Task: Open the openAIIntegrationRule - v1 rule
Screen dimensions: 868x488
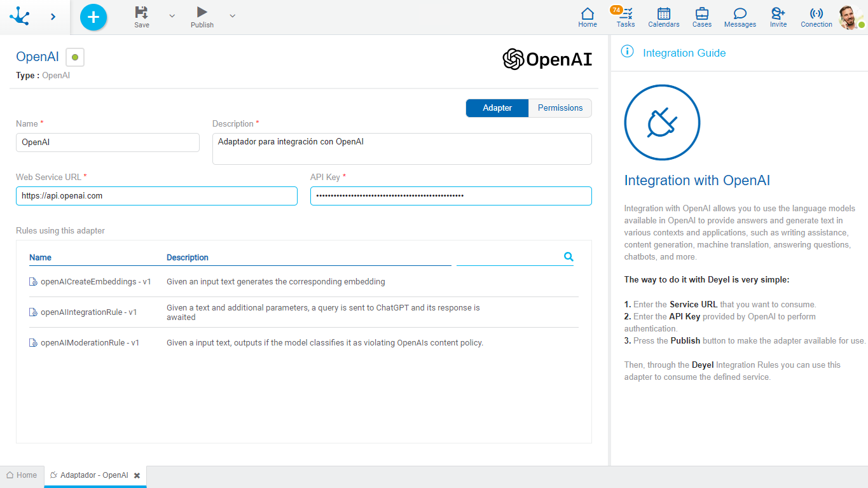Action: click(x=88, y=312)
